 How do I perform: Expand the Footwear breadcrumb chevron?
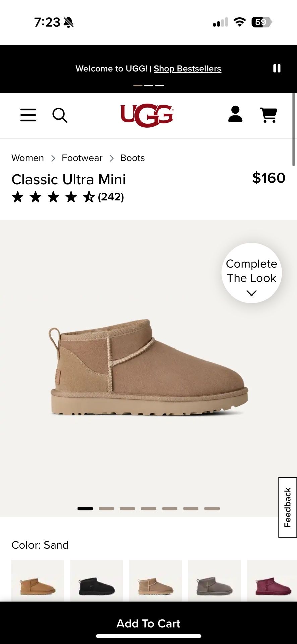[112, 158]
